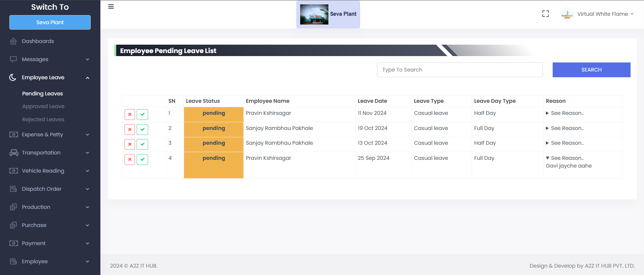Screen dimensions: 644x275
Task: Approve Sanjay's 13 Oct leave request
Action: [x=142, y=144]
